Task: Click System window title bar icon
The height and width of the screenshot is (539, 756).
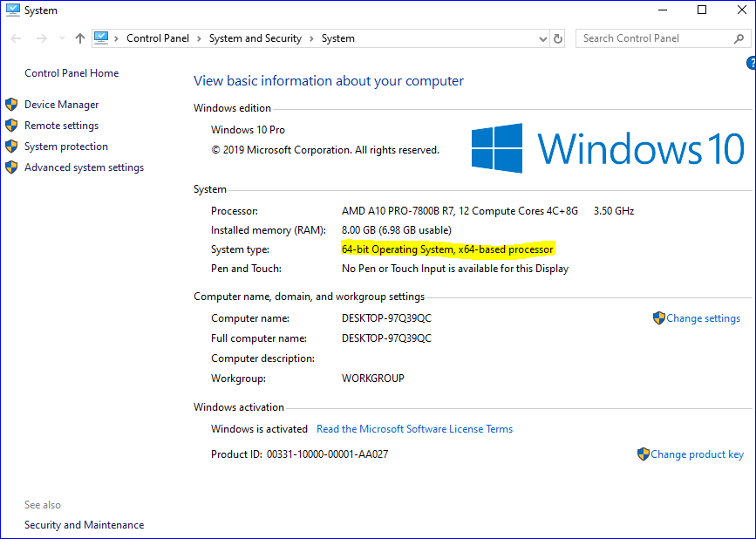Action: click(x=13, y=10)
